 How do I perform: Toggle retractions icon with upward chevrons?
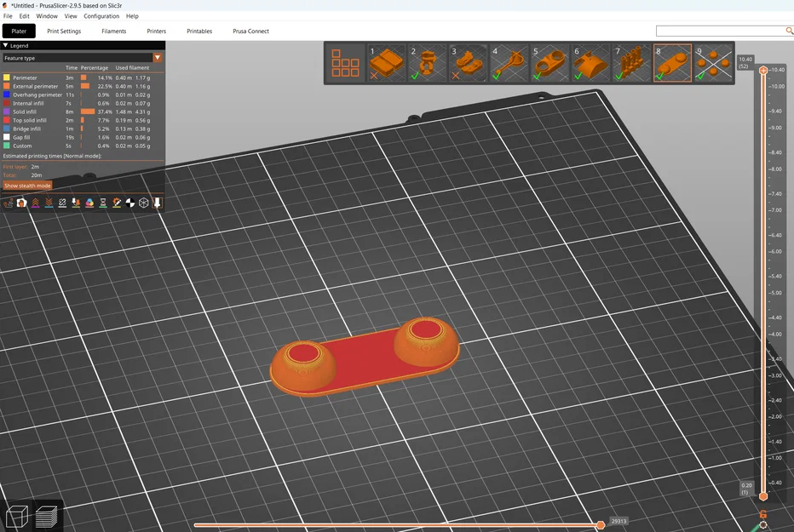point(36,203)
